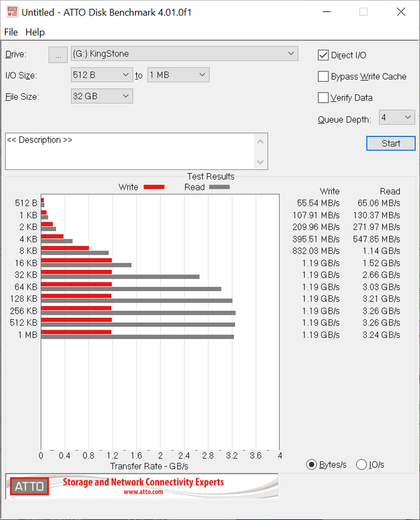Screen dimensions: 420x520
Task: Expand the File Size 32 GB dropdown
Action: [101, 96]
